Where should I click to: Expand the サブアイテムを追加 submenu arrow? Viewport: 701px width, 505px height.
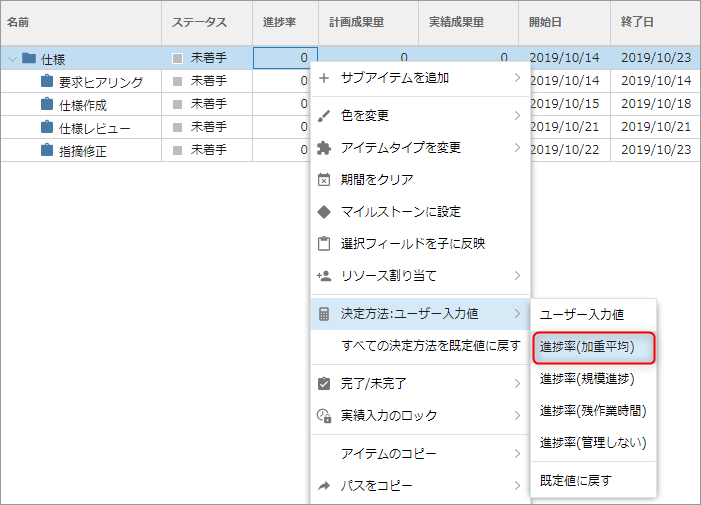point(517,78)
